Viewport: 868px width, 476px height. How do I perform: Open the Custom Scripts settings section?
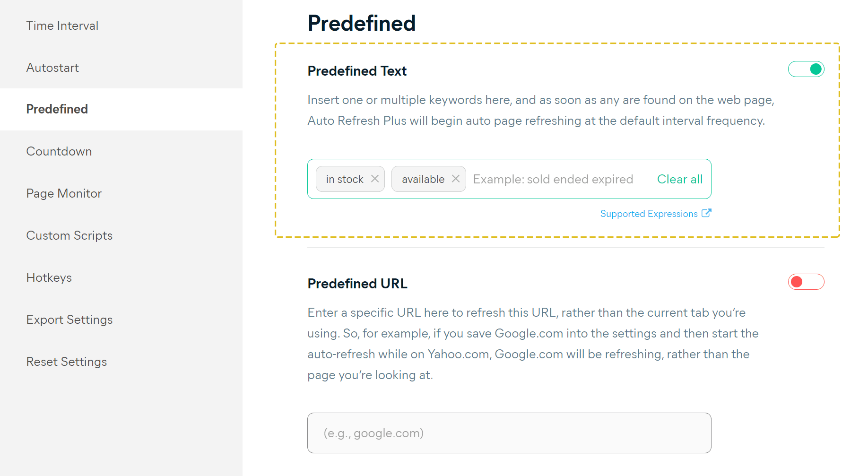click(69, 235)
